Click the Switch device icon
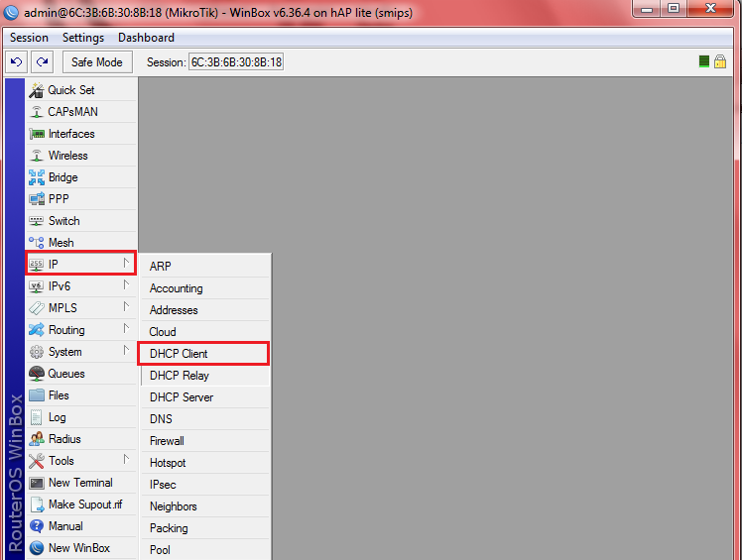 [x=37, y=221]
